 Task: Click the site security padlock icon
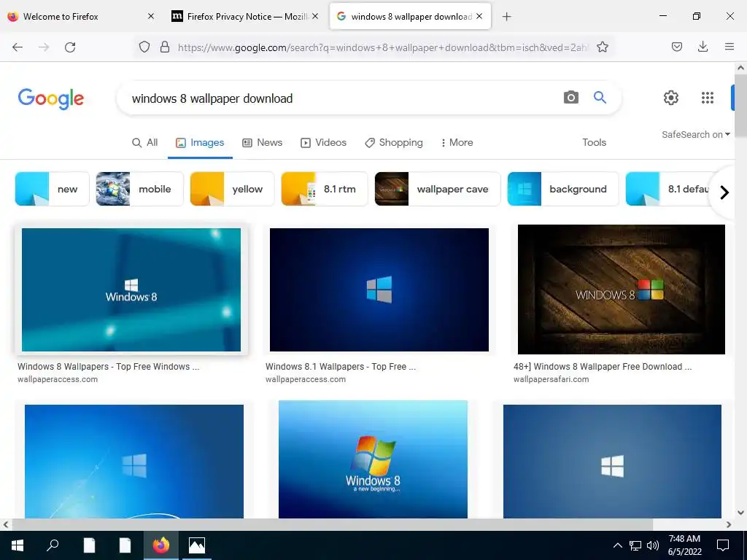pos(165,47)
